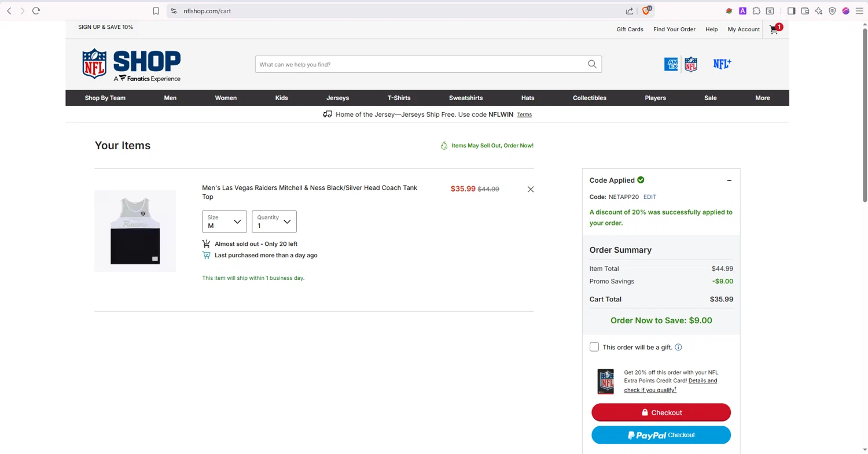868x454 pixels.
Task: Open the NFL+ logo link
Action: [722, 64]
